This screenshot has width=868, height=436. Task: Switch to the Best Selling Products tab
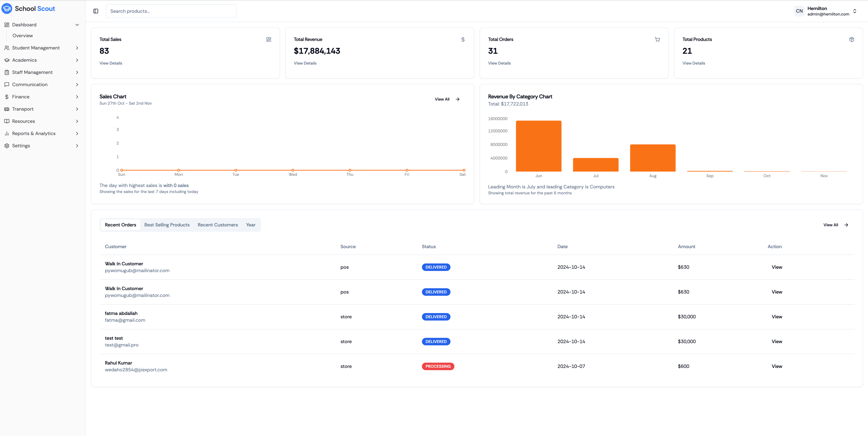167,225
